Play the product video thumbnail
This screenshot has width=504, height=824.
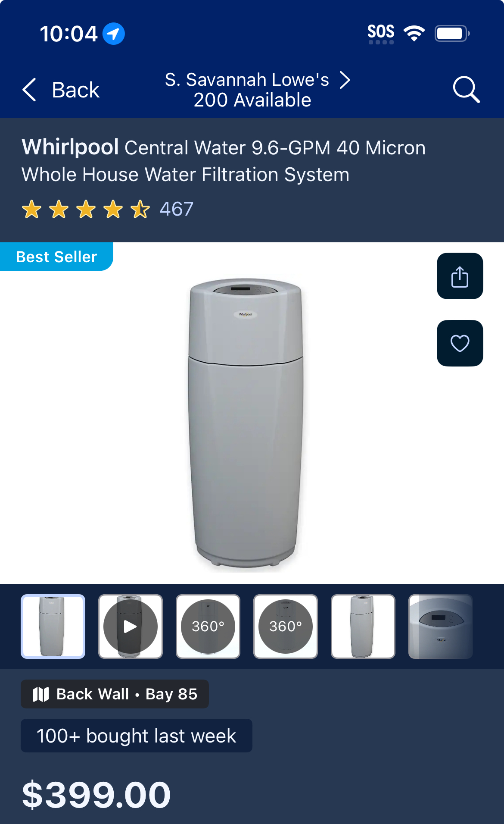131,626
